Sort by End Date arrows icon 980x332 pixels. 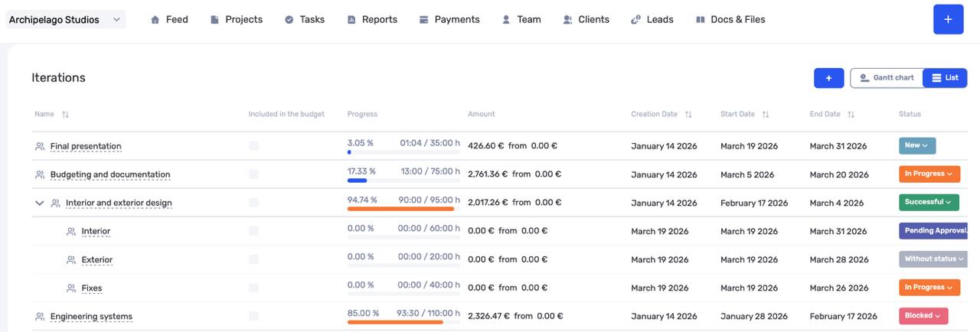pyautogui.click(x=851, y=115)
